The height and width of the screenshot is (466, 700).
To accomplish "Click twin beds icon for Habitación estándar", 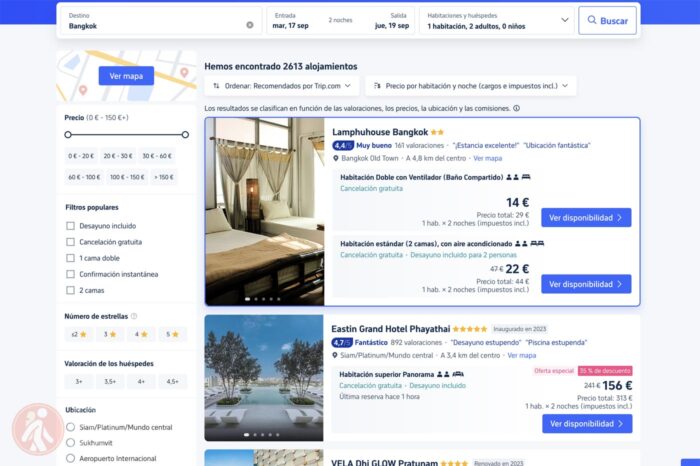I will point(537,244).
